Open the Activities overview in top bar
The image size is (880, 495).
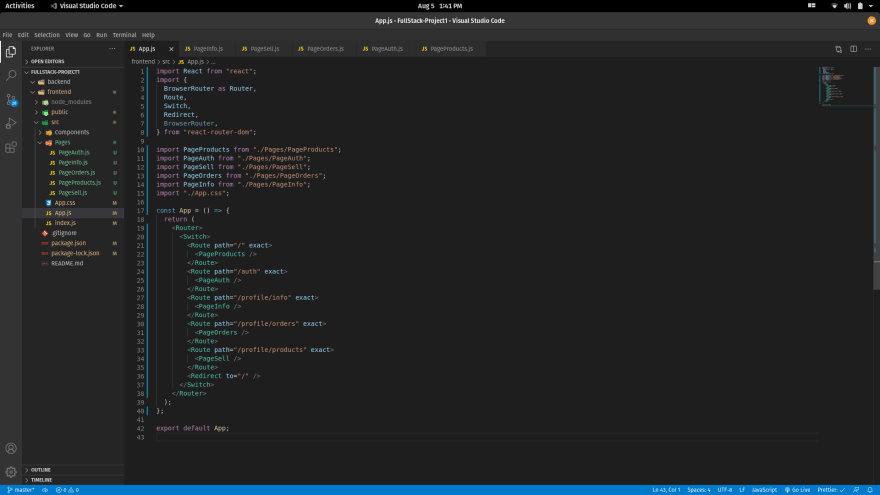coord(20,6)
